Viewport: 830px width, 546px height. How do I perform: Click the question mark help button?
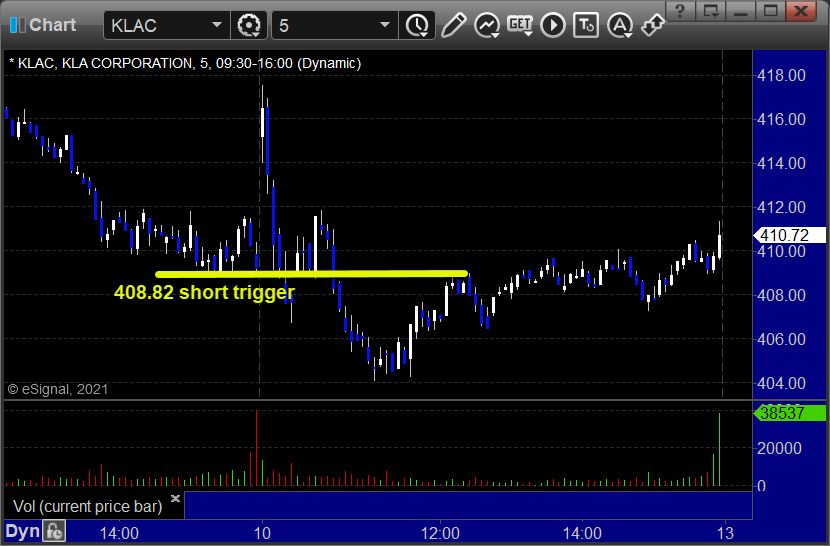point(681,11)
